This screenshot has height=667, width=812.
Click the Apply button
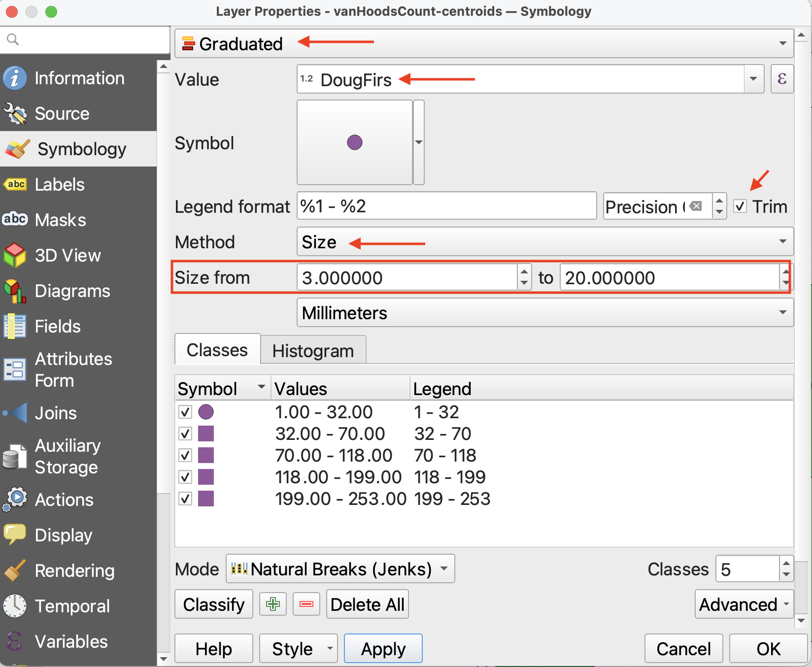coord(383,649)
